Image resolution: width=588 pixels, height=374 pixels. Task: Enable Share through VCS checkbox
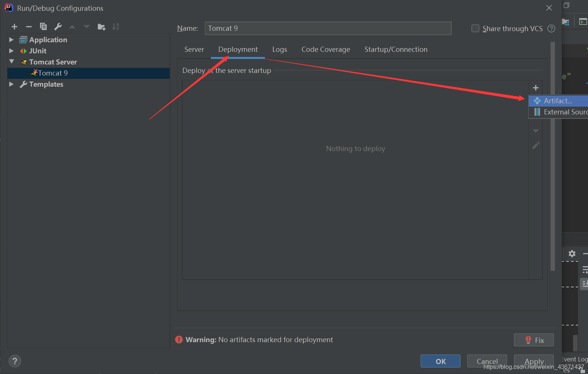[475, 29]
